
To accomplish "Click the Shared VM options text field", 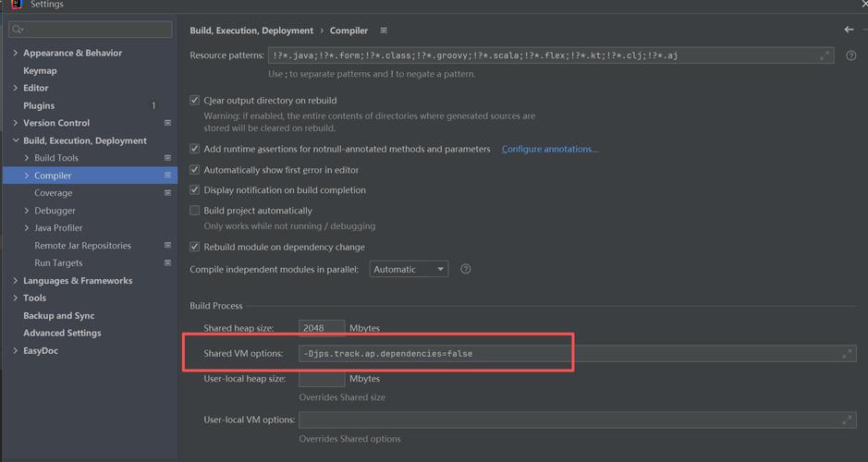I will (x=578, y=354).
